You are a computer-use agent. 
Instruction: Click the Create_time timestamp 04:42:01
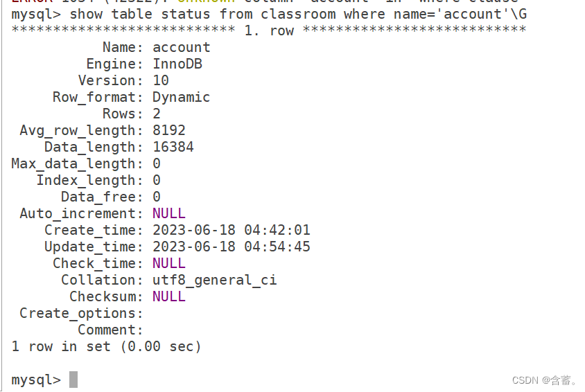click(x=277, y=230)
